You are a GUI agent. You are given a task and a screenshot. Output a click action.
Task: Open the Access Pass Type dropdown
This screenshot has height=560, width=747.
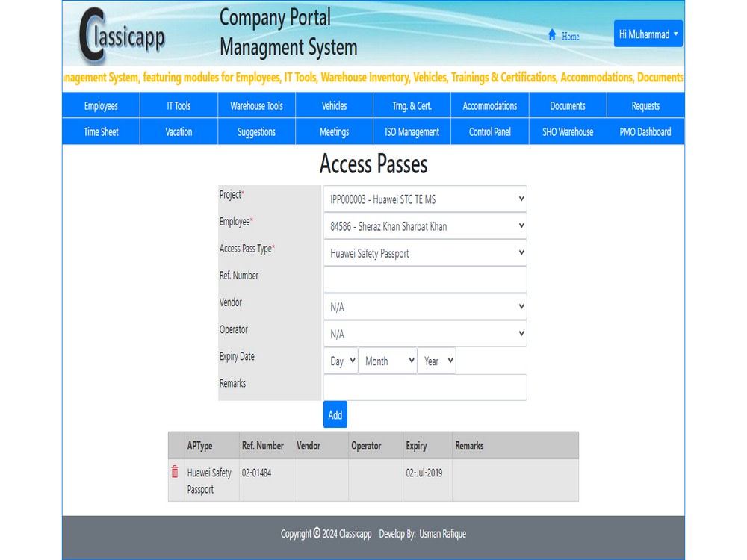424,253
